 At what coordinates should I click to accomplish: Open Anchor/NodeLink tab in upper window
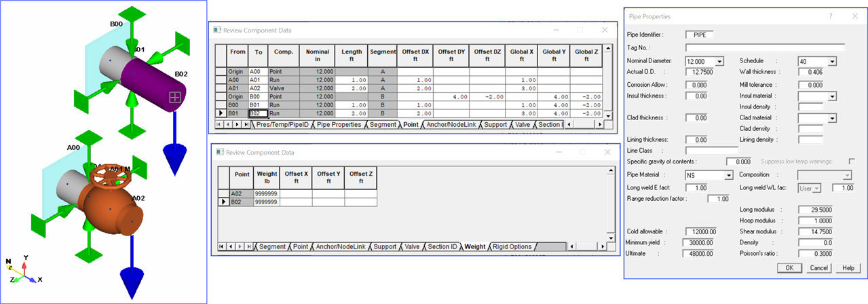coord(450,125)
